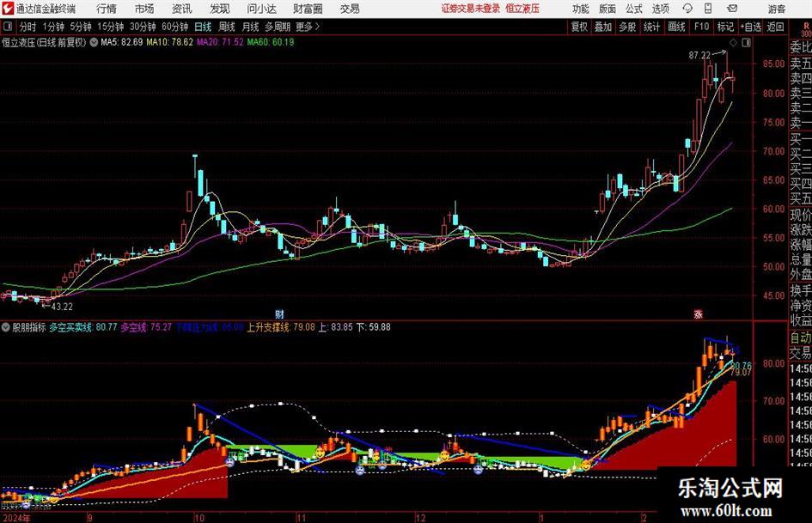Switch to 60分钟 period

click(175, 27)
